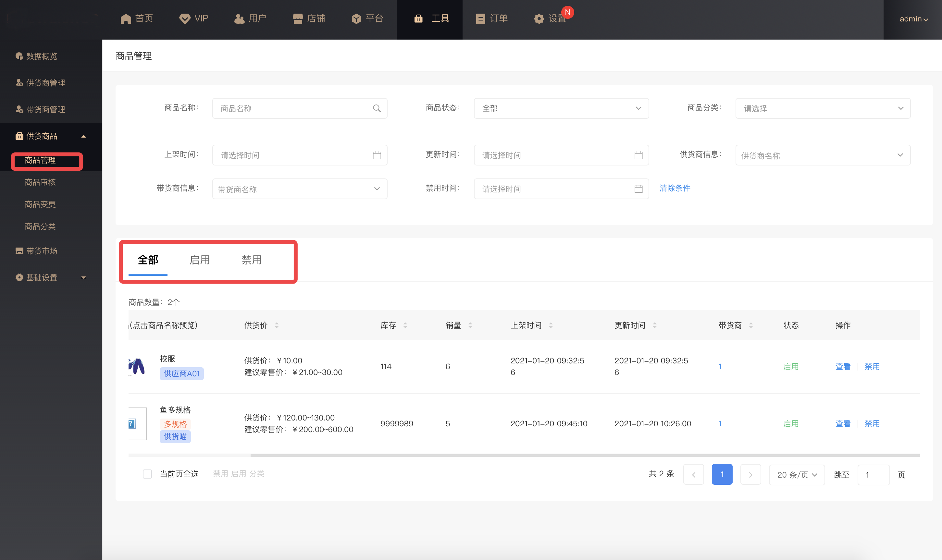This screenshot has width=942, height=560.
Task: Open the 20 条/页 page size selector
Action: [797, 474]
